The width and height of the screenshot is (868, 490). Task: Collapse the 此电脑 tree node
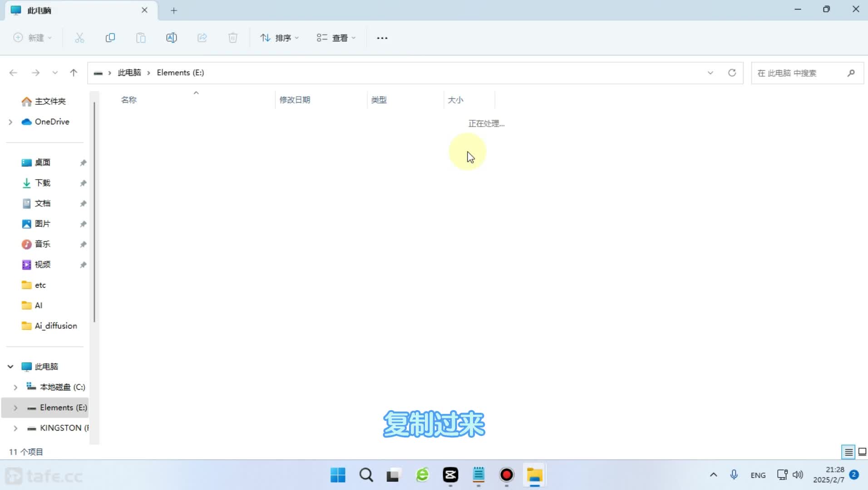pos(10,367)
